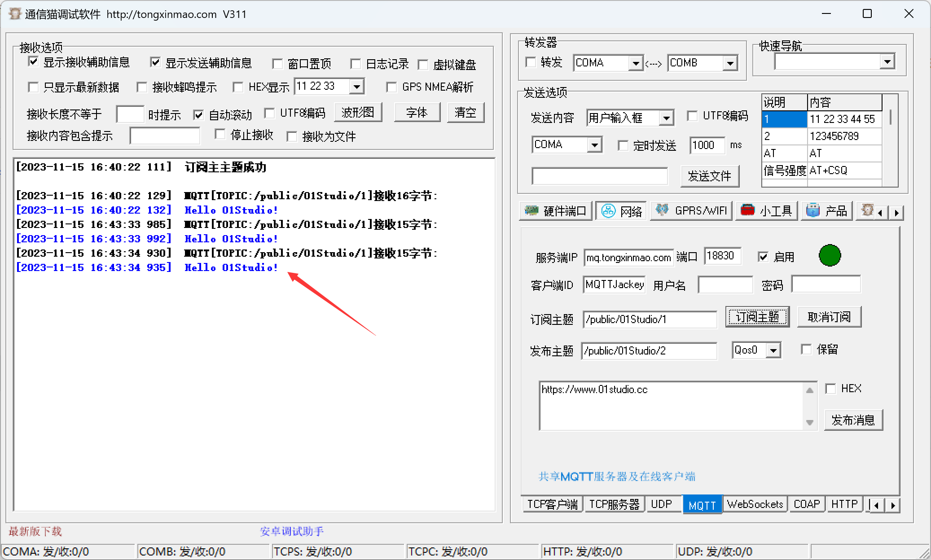Click the rightmost icon after 产品 panel tab
931x560 pixels.
click(x=868, y=210)
